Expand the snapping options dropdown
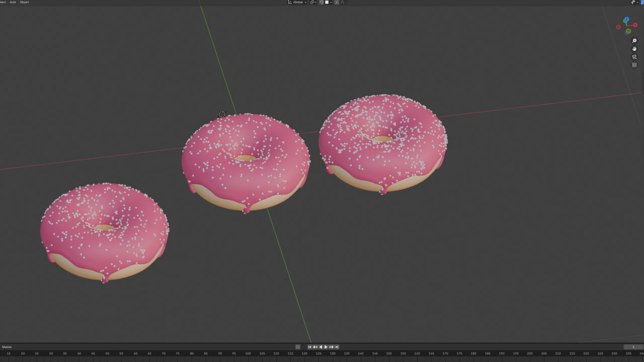The image size is (644, 362). pyautogui.click(x=330, y=3)
